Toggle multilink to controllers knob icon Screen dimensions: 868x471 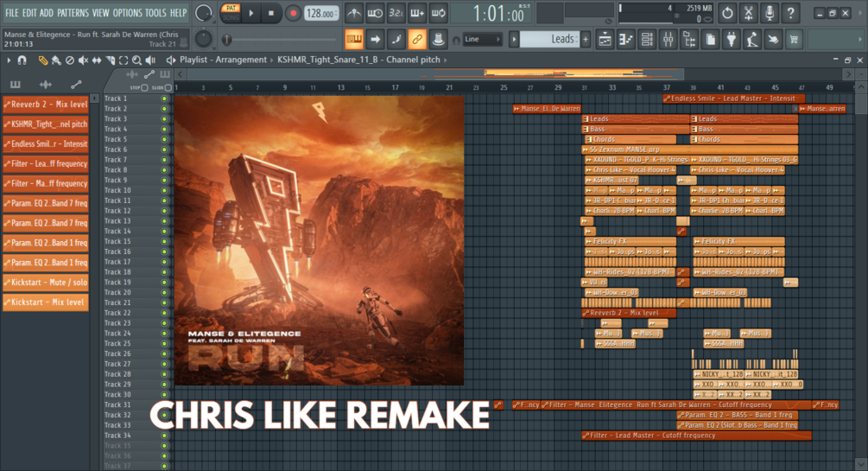point(438,39)
